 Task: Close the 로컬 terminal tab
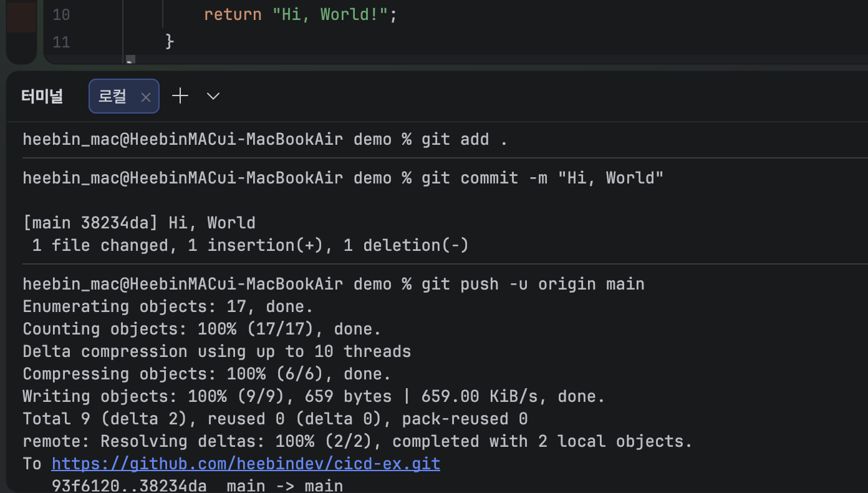[x=146, y=97]
